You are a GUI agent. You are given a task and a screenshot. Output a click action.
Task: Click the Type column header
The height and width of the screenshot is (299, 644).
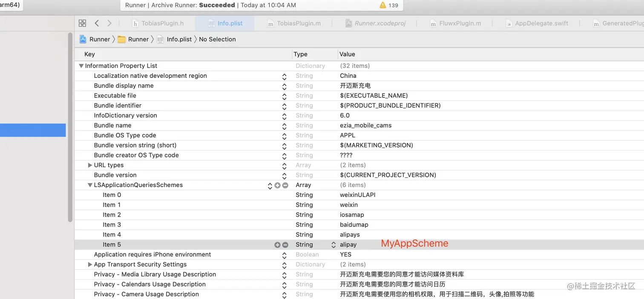pos(300,54)
